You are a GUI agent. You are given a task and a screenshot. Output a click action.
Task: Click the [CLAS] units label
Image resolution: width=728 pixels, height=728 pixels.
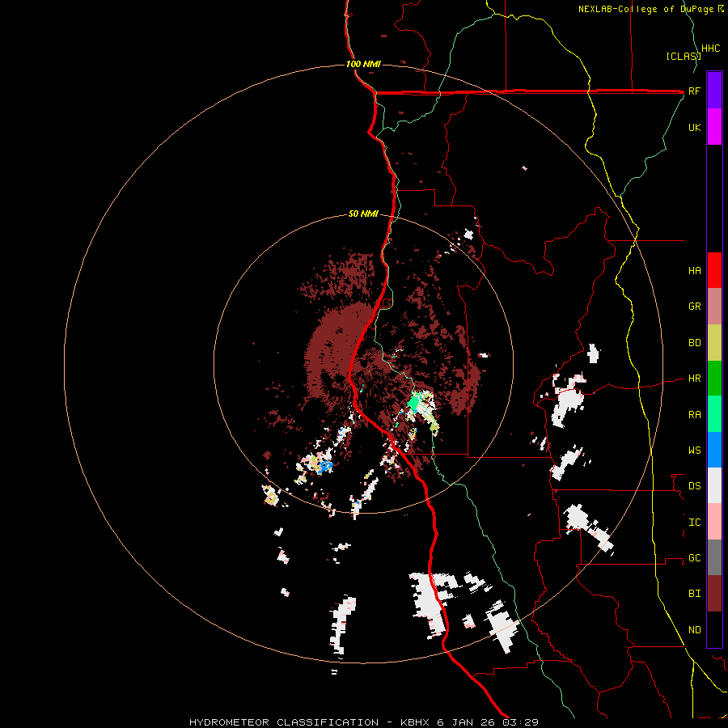click(x=683, y=57)
